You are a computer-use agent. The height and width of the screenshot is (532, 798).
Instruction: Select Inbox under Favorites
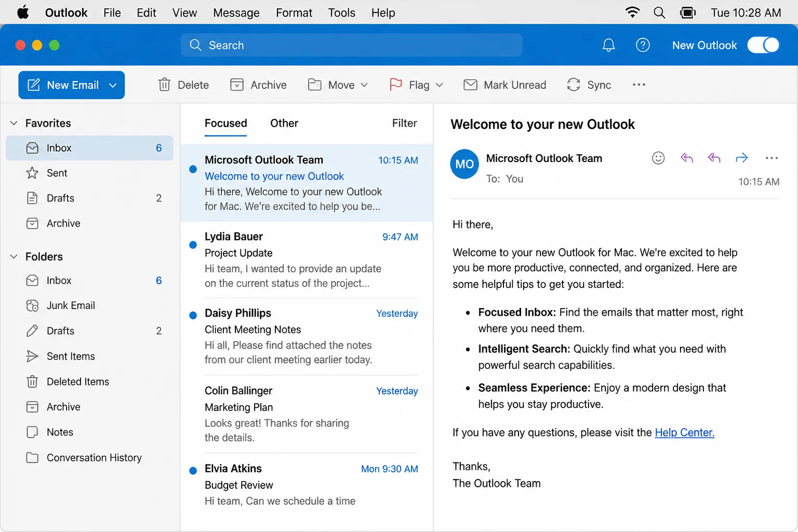click(x=89, y=148)
